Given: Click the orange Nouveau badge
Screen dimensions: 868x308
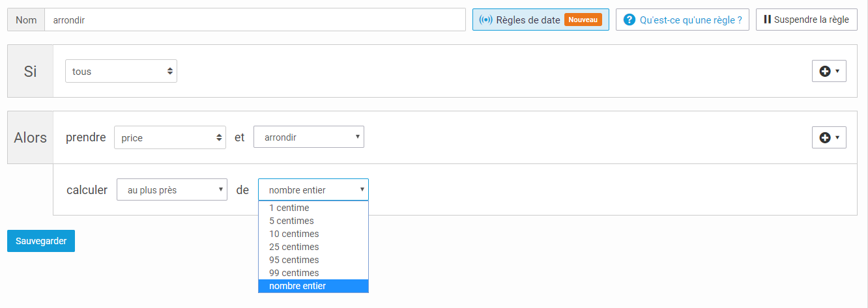Looking at the screenshot, I should tap(583, 20).
